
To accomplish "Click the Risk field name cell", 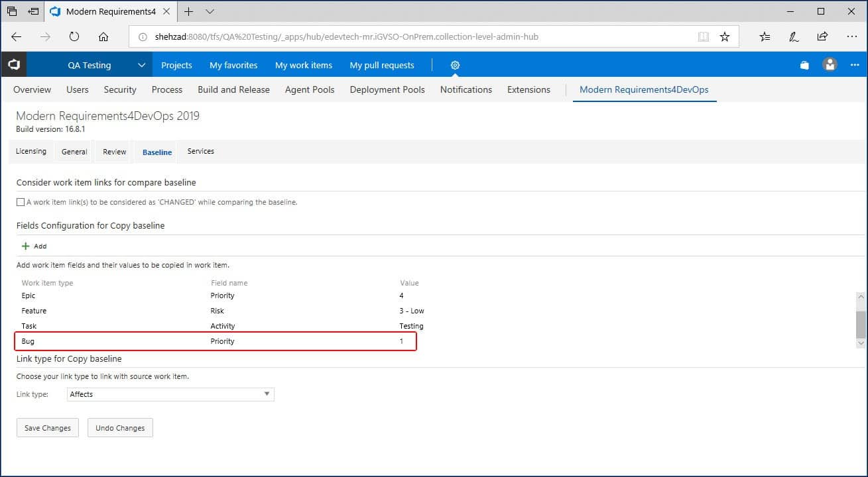I will pyautogui.click(x=217, y=311).
